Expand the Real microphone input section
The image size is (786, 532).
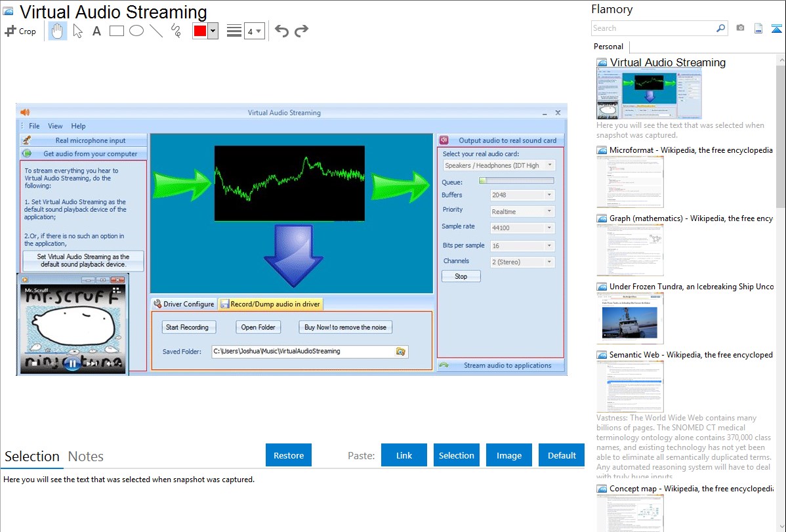point(83,140)
